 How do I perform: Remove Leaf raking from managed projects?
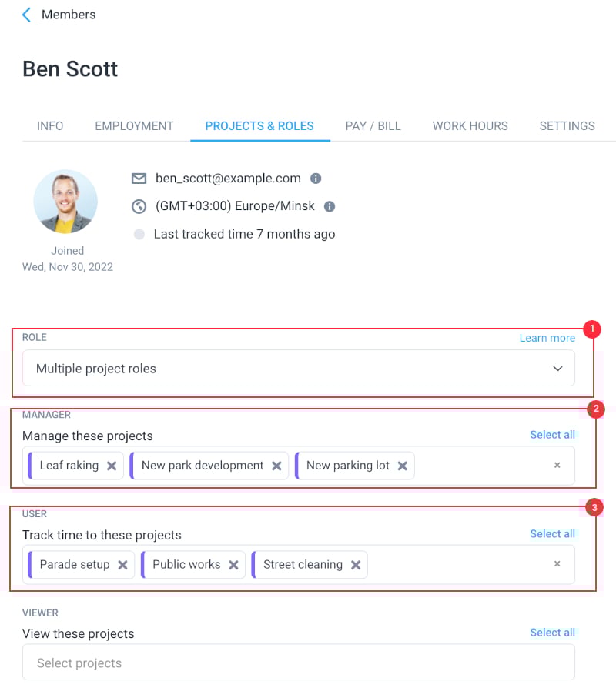[112, 466]
